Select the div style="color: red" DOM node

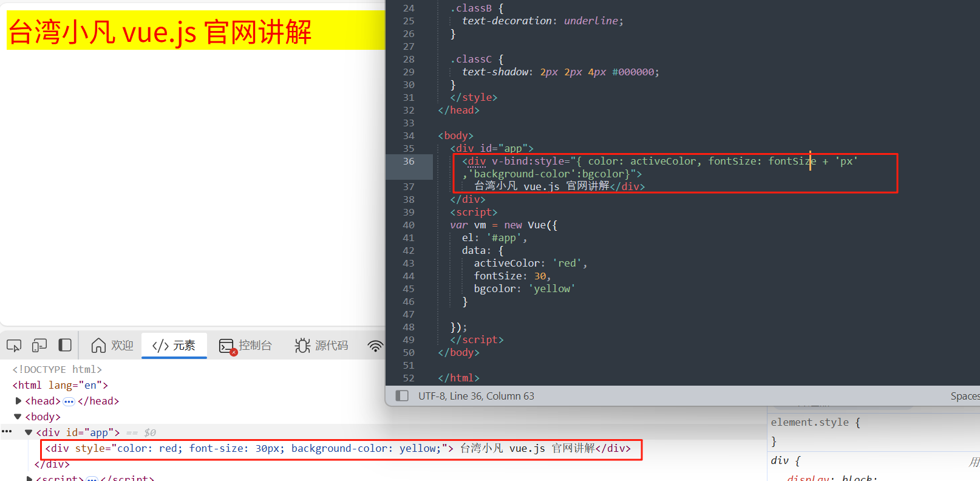tap(338, 448)
